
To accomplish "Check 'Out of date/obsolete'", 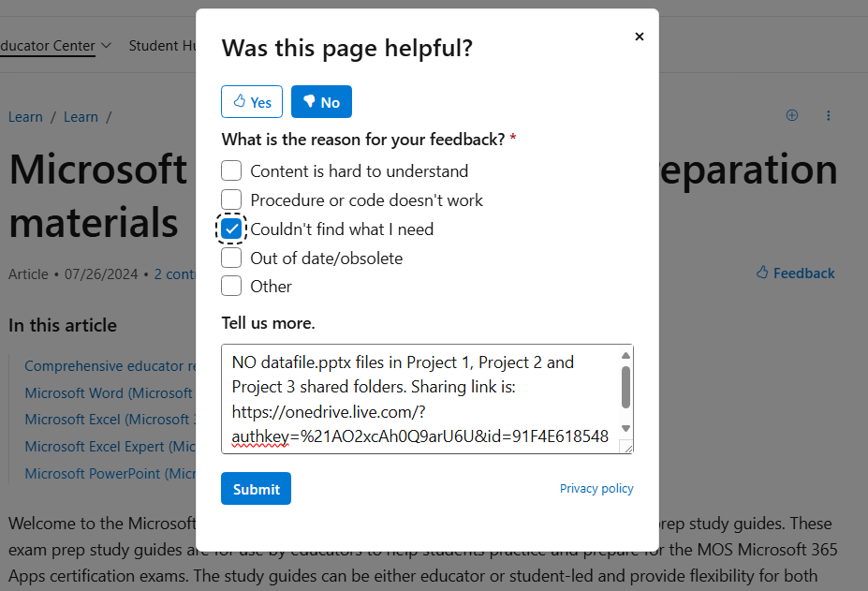I will coord(230,257).
